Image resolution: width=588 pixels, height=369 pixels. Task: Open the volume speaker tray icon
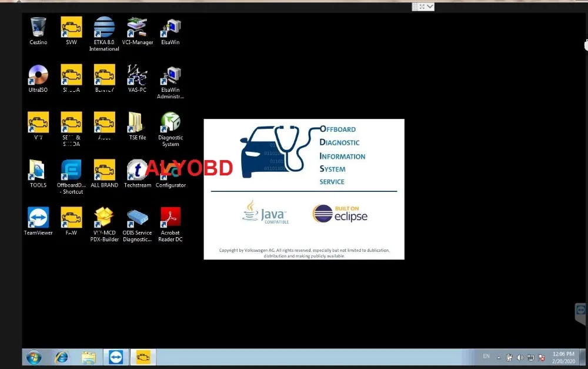pos(520,357)
